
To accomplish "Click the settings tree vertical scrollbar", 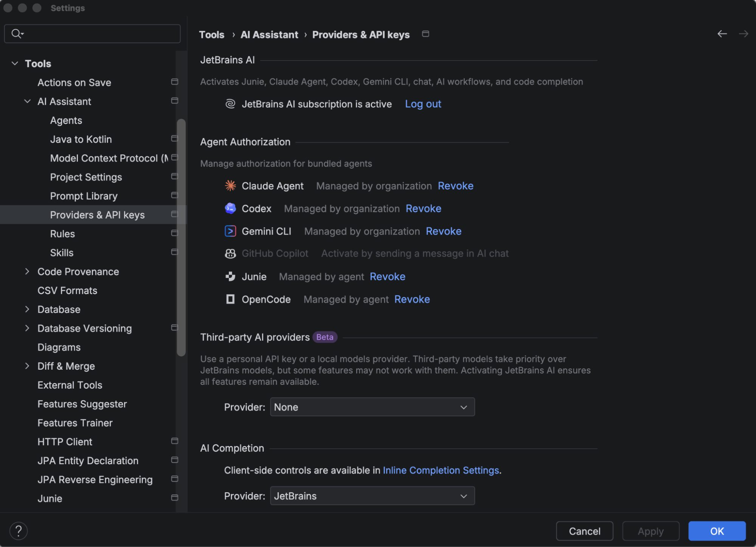I will pos(181,237).
